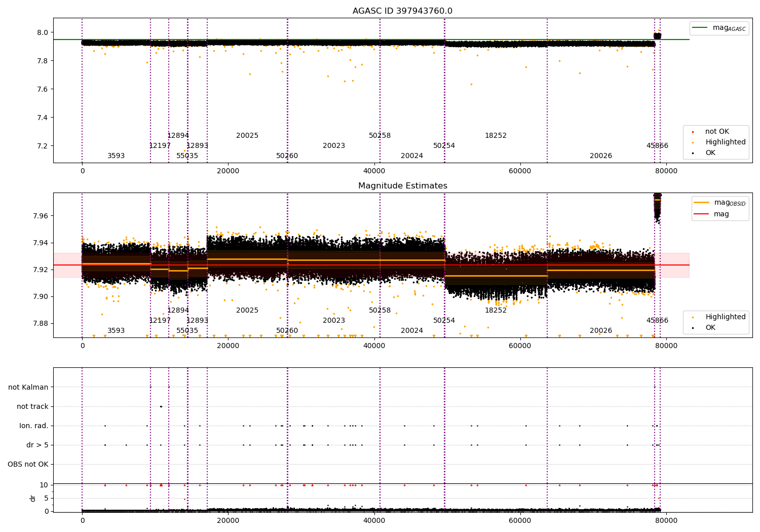
Task: Click obsid 20025 in Magnitude Estimates plot
Action: coord(247,311)
